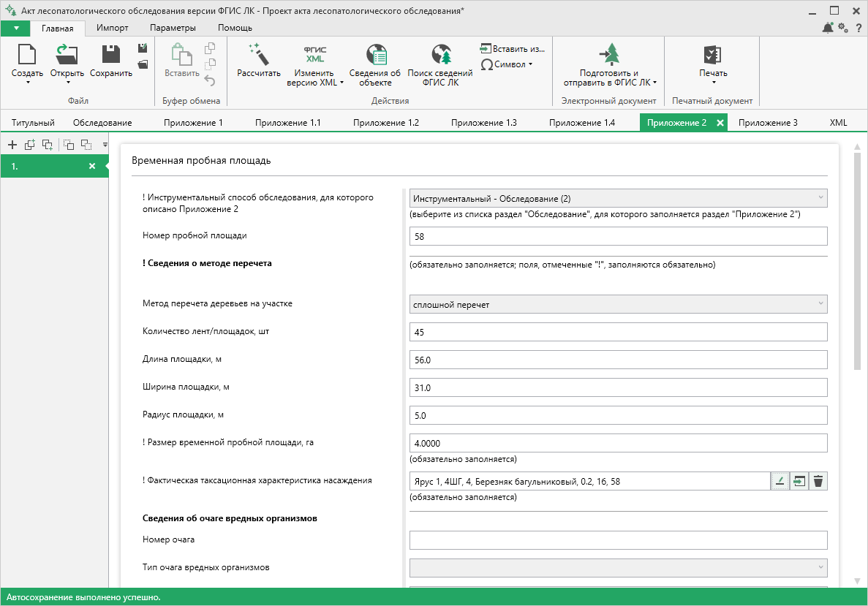Open the Приложение 1.4 tab

582,123
